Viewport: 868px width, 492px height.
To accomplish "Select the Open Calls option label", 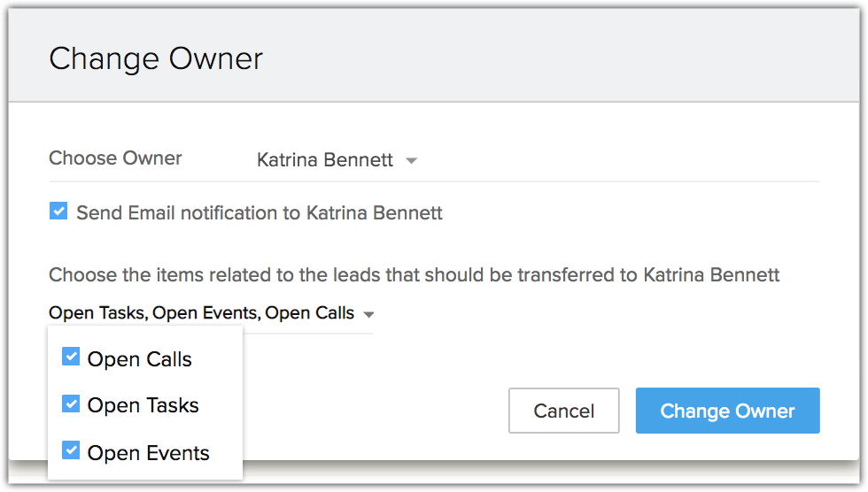I will click(x=139, y=359).
